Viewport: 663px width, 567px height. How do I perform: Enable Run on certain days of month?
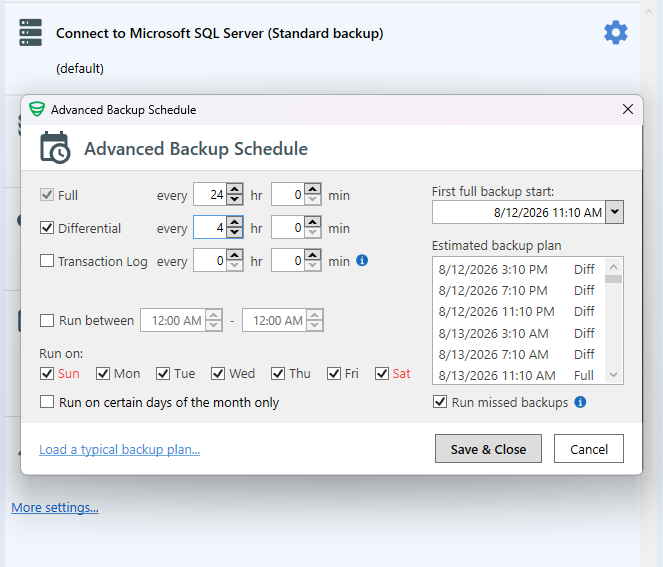pos(47,402)
